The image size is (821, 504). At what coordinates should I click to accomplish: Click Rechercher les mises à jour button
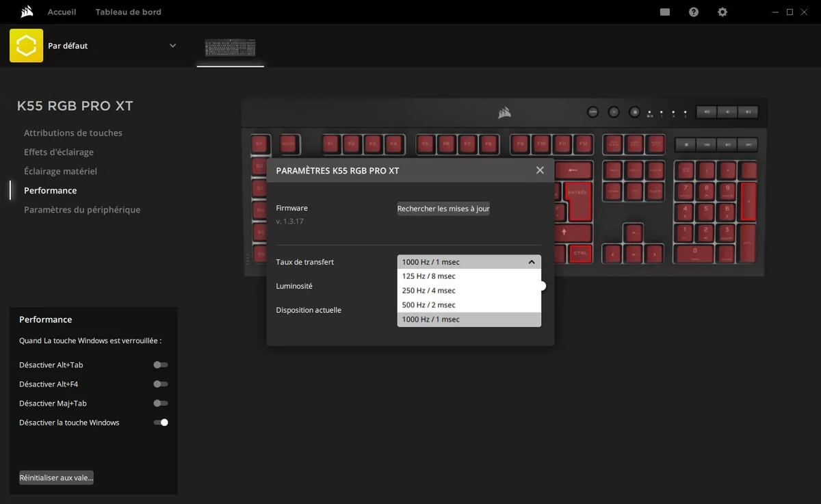pos(443,209)
